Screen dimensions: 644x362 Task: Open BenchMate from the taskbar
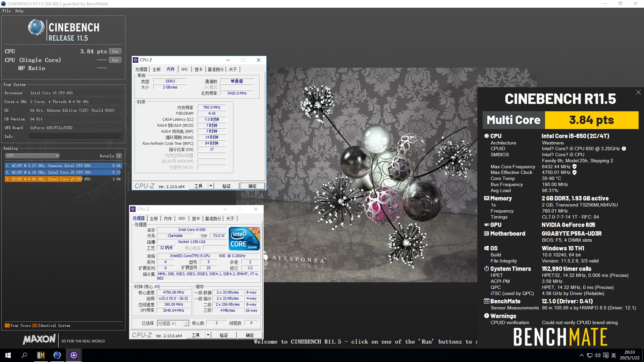coord(41,355)
